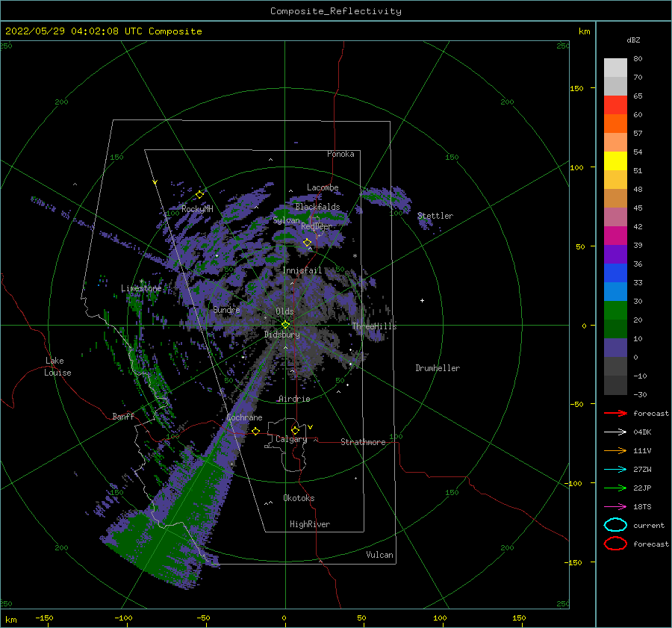Viewport: 672px width, 628px height.
Task: Click the Stettler town label
Action: [x=435, y=216]
